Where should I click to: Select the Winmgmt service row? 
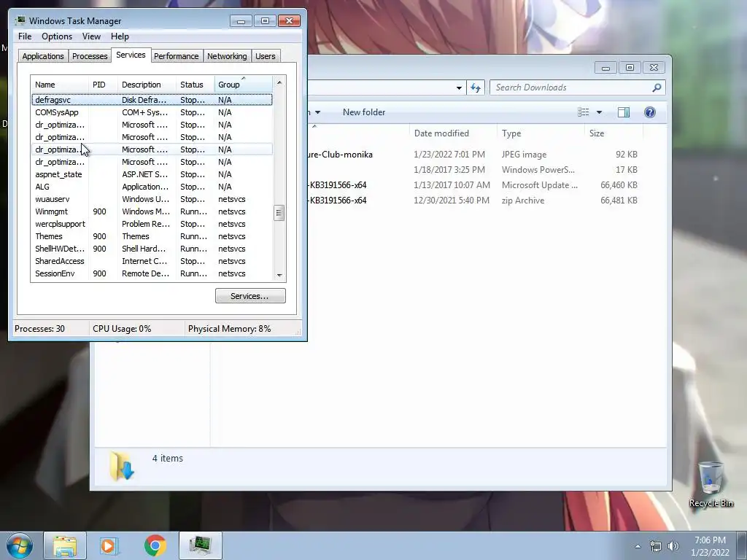(152, 211)
